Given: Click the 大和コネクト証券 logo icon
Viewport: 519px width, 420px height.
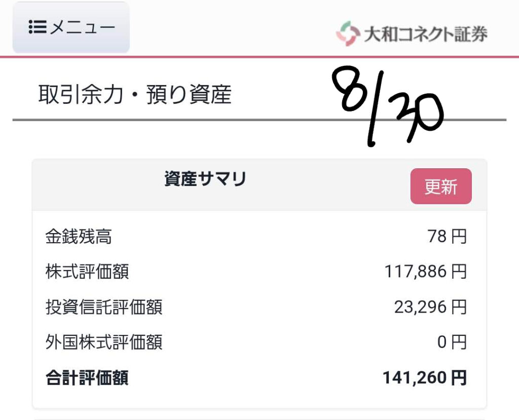Looking at the screenshot, I should [x=348, y=33].
